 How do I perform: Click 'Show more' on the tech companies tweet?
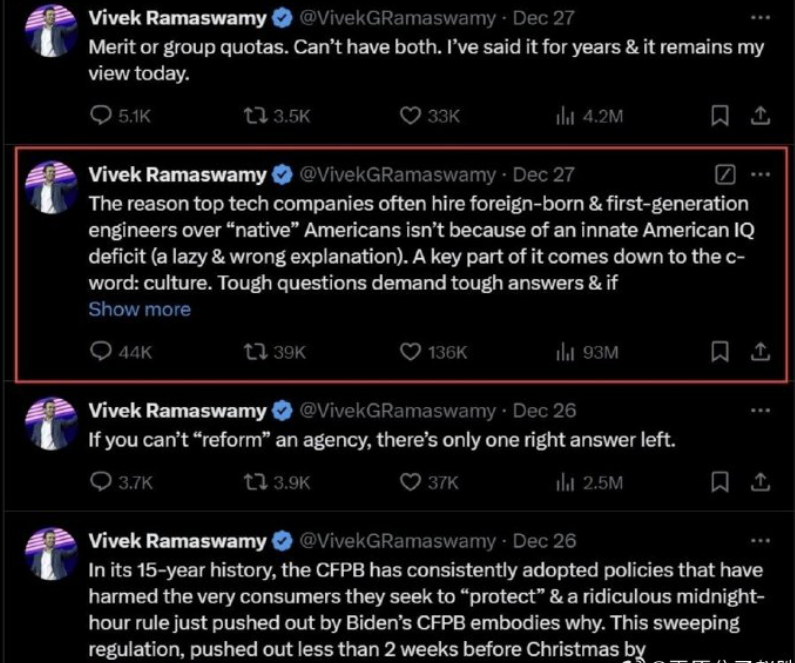(x=139, y=309)
